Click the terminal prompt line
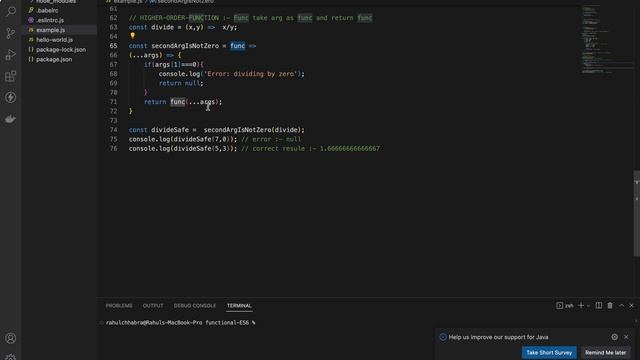Screen dimensions: 640x360 pyautogui.click(x=180, y=322)
